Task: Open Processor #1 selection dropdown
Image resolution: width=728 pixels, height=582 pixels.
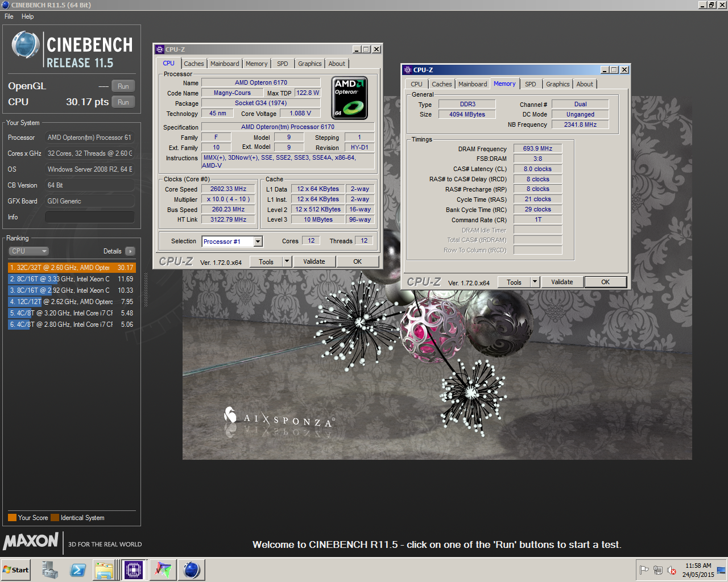Action: [x=258, y=242]
